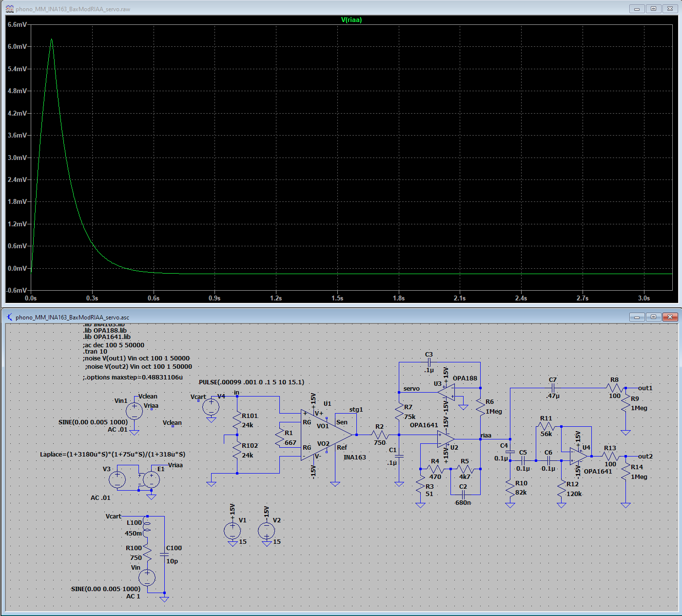682x616 pixels.
Task: Select resistor R2 750
Action: [x=380, y=435]
